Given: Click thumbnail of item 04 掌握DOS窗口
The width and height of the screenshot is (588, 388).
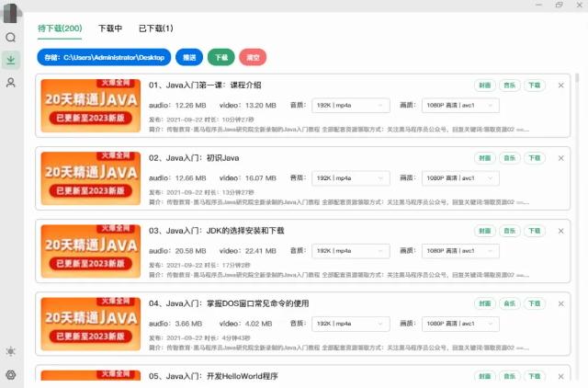Looking at the screenshot, I should pyautogui.click(x=91, y=325).
